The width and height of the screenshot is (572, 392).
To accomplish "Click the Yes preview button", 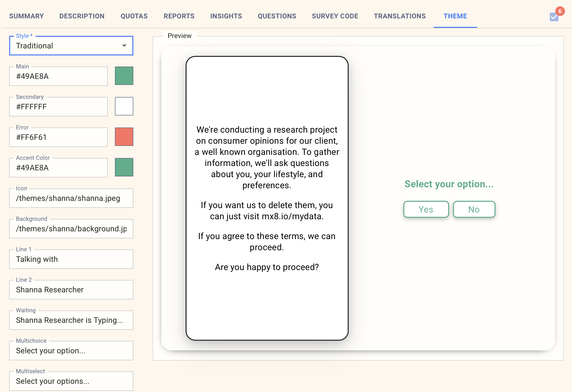I will pos(426,209).
